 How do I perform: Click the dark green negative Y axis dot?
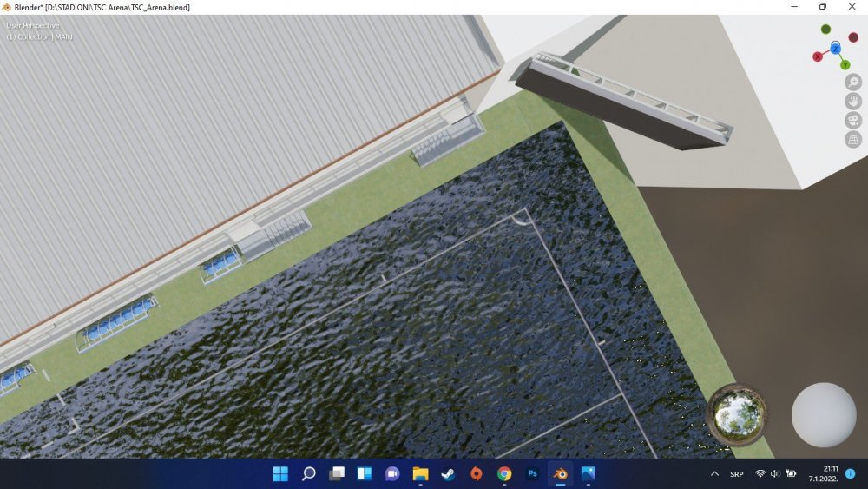825,30
